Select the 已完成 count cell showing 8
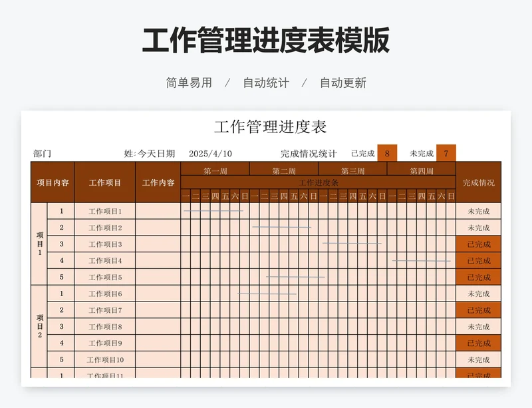 coord(387,153)
